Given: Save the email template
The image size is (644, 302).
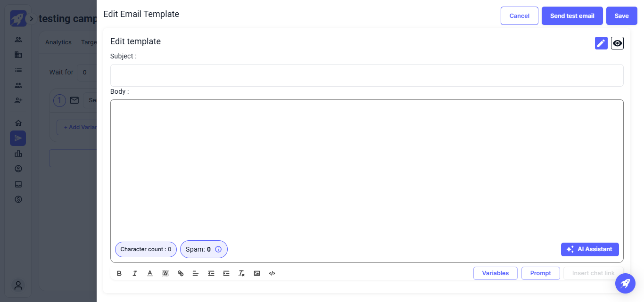Looking at the screenshot, I should pos(621,16).
